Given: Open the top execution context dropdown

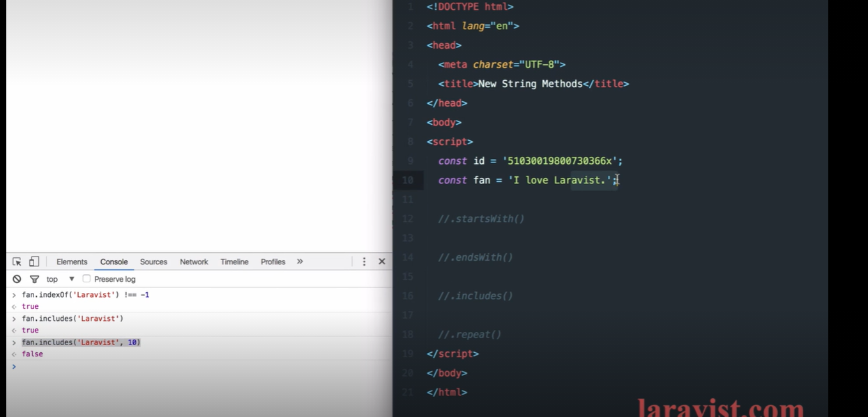Looking at the screenshot, I should [60, 279].
